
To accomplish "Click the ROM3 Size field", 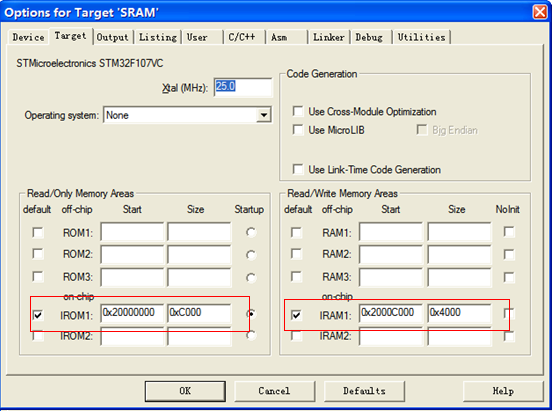I will click(x=199, y=277).
